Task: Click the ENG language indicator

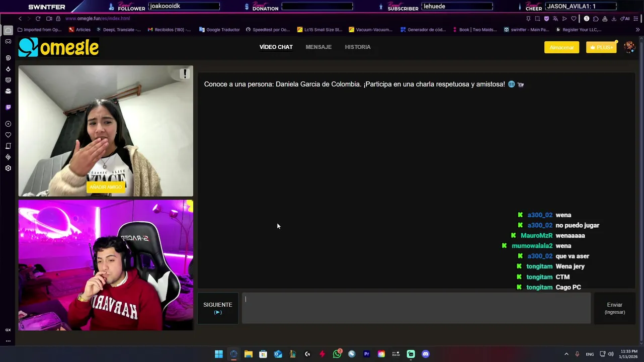Action: [x=590, y=354]
